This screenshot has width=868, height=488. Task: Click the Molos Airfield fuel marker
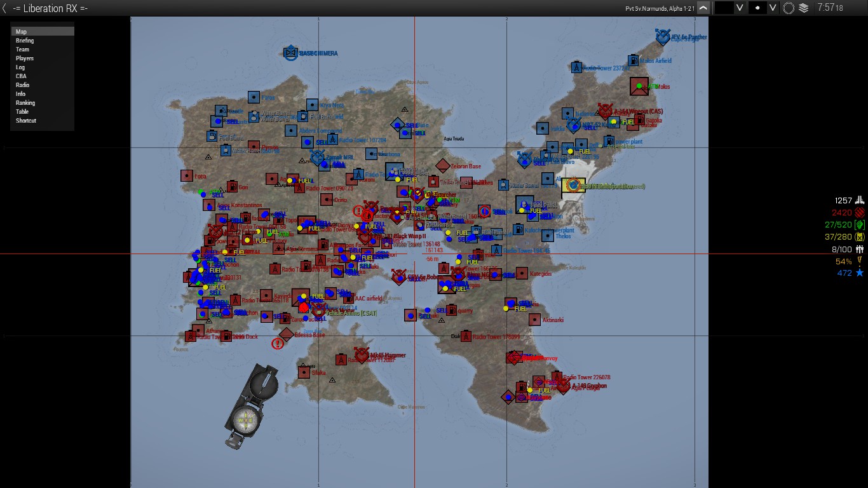[633, 60]
